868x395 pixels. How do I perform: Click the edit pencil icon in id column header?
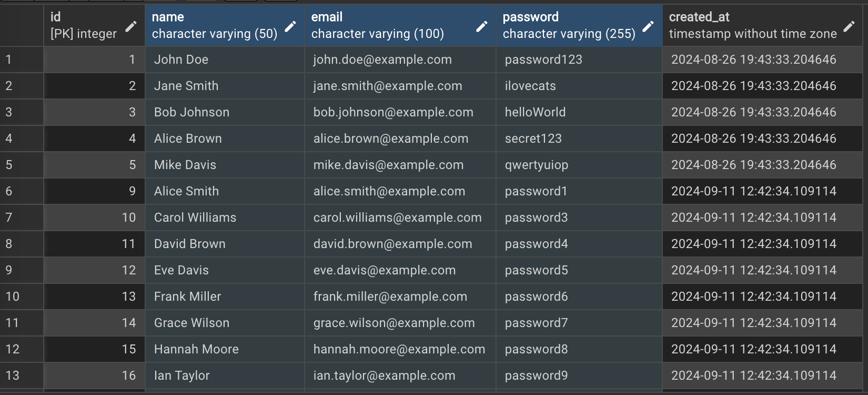pyautogui.click(x=131, y=26)
